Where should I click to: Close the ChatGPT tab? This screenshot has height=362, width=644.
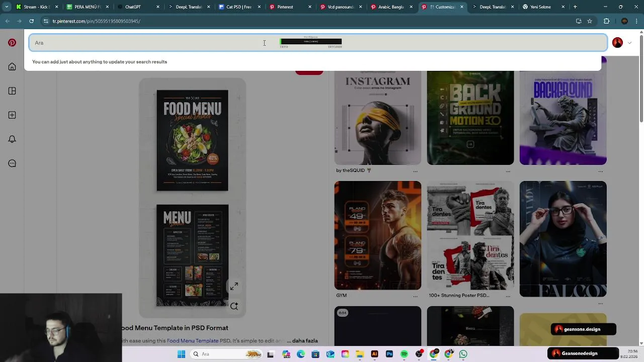(x=158, y=7)
